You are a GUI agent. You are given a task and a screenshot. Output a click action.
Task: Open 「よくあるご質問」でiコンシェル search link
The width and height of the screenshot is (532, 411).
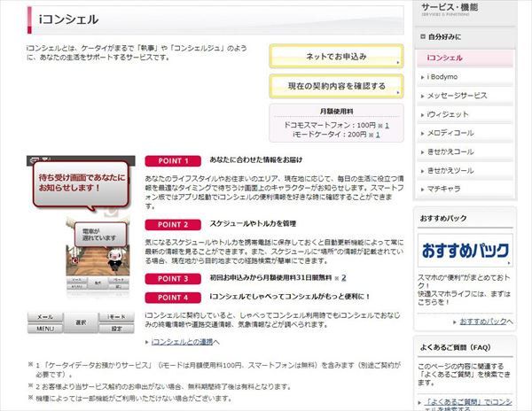coord(468,405)
